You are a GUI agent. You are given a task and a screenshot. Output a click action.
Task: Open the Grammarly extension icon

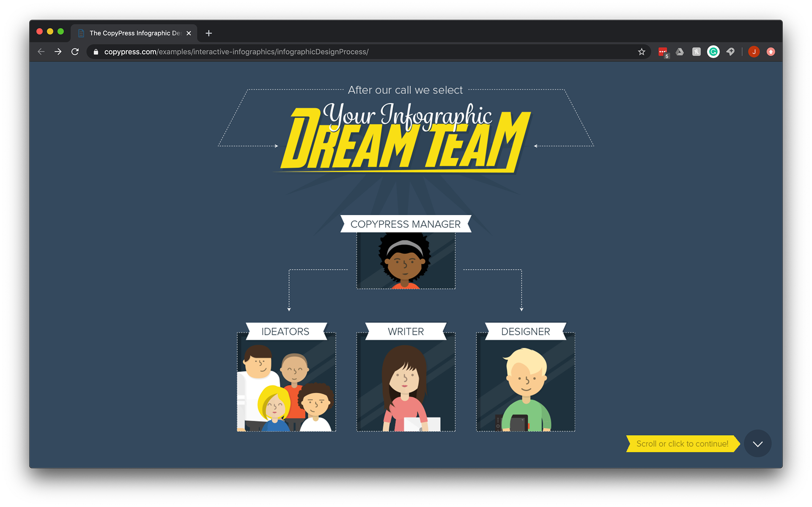click(x=713, y=52)
